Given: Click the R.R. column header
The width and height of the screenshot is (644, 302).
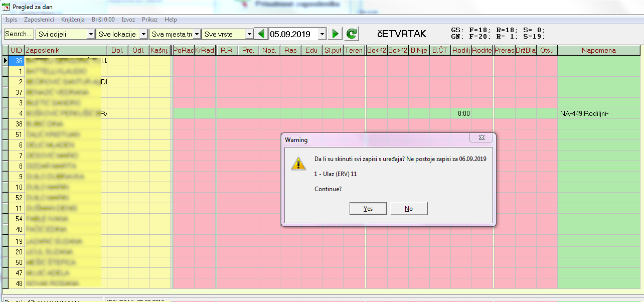Looking at the screenshot, I should [x=227, y=50].
